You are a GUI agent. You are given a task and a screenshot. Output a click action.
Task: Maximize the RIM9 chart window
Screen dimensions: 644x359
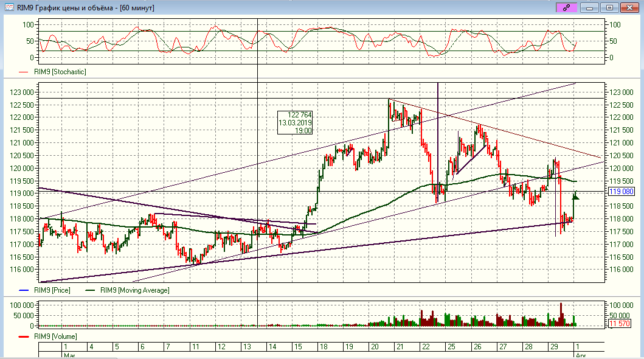(609, 7)
